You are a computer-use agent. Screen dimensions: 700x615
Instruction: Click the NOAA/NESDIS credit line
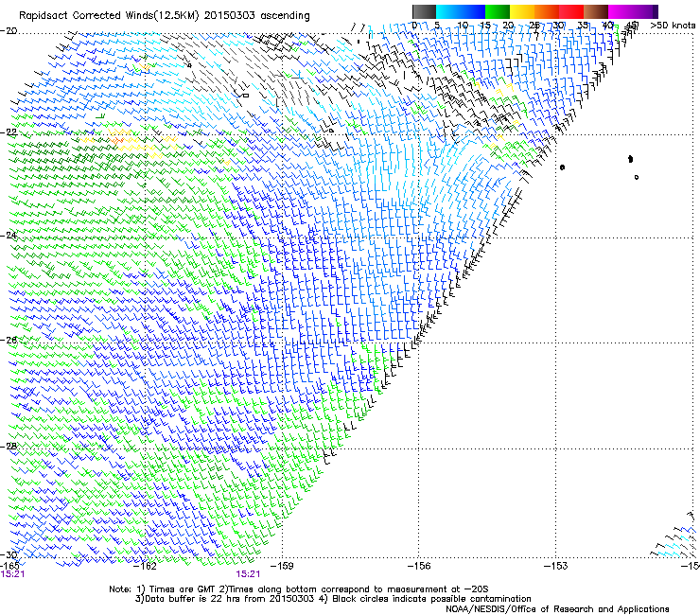(557, 609)
